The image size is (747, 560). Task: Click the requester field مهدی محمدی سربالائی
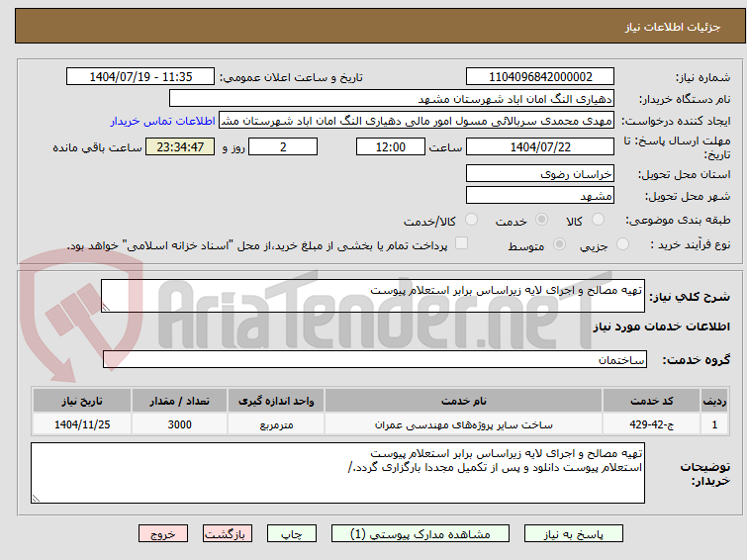(417, 121)
